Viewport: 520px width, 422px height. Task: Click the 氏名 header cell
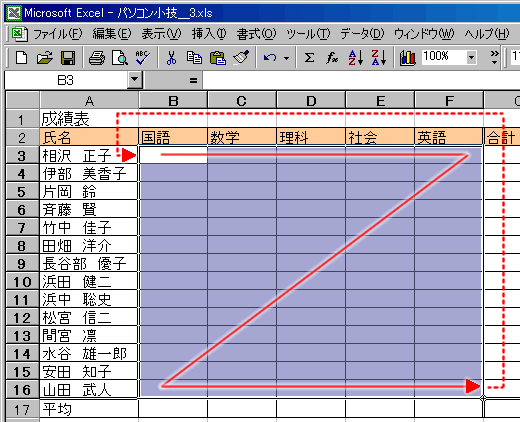(x=89, y=137)
